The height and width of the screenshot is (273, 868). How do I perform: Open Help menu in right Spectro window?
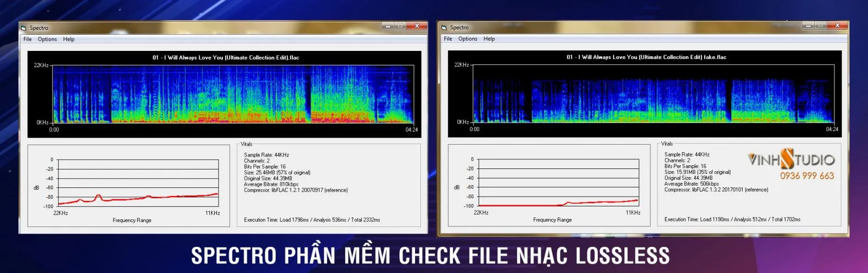[x=489, y=38]
